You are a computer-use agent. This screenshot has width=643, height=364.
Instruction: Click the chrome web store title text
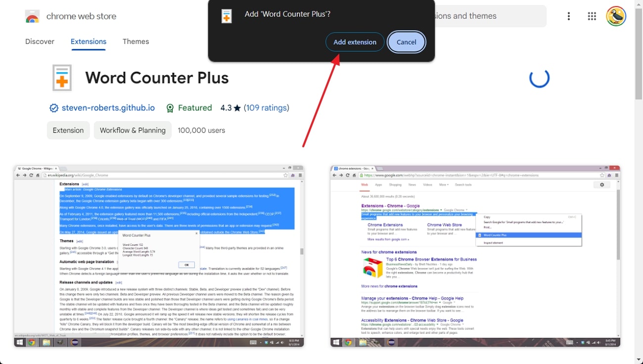[81, 16]
